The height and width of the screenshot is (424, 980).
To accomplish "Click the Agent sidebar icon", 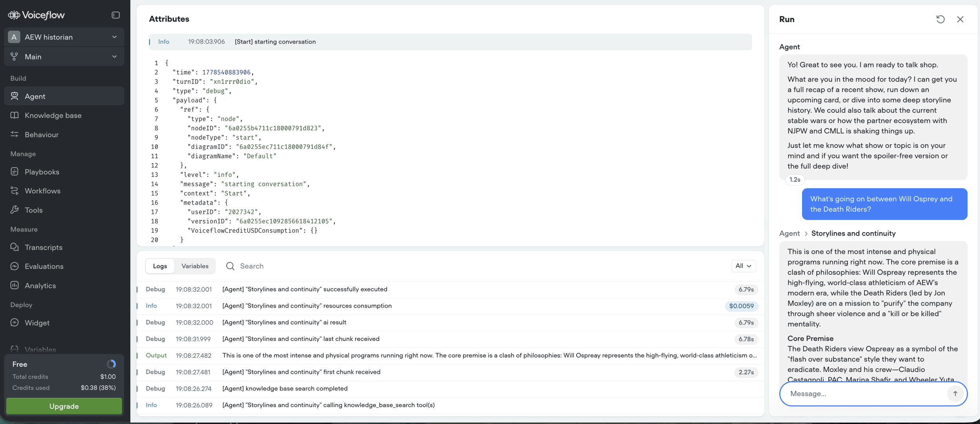I will click(x=15, y=96).
